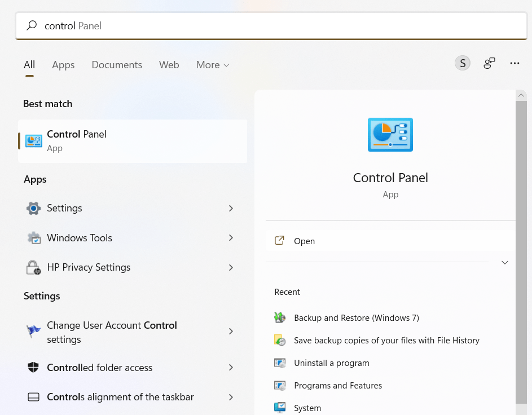Click the search magnifier icon
Viewport: 532px width, 415px height.
pos(32,25)
